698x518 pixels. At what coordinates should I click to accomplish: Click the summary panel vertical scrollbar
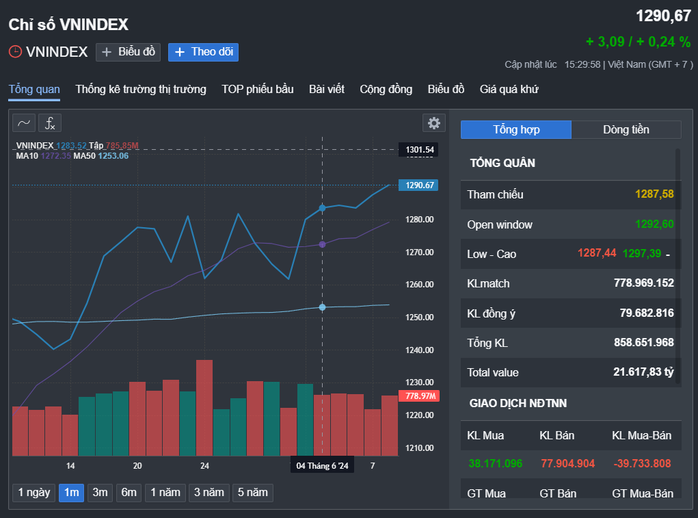678,267
